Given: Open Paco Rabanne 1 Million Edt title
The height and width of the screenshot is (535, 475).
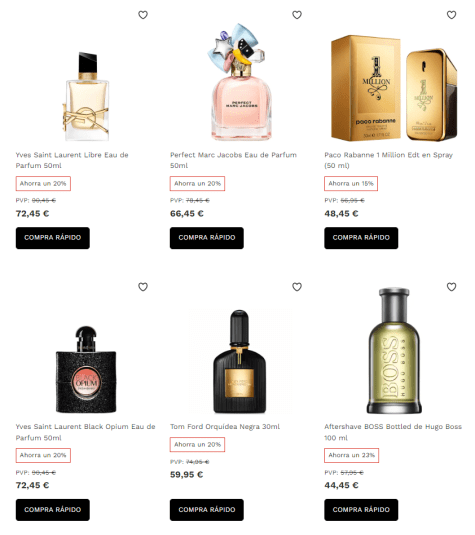Looking at the screenshot, I should coord(388,160).
